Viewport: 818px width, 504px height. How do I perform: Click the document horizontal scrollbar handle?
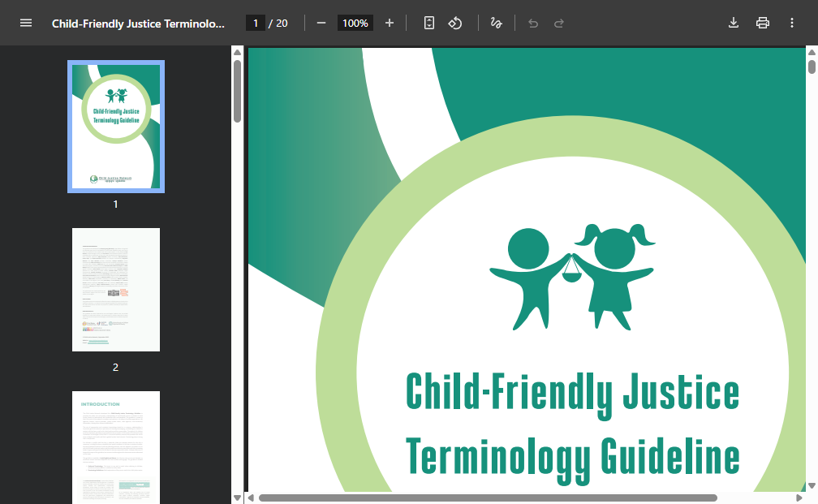488,498
